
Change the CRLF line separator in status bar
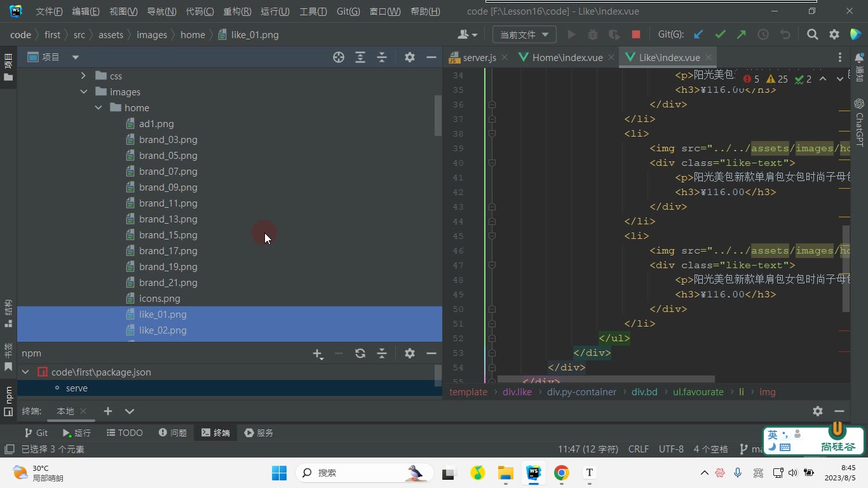(x=639, y=449)
